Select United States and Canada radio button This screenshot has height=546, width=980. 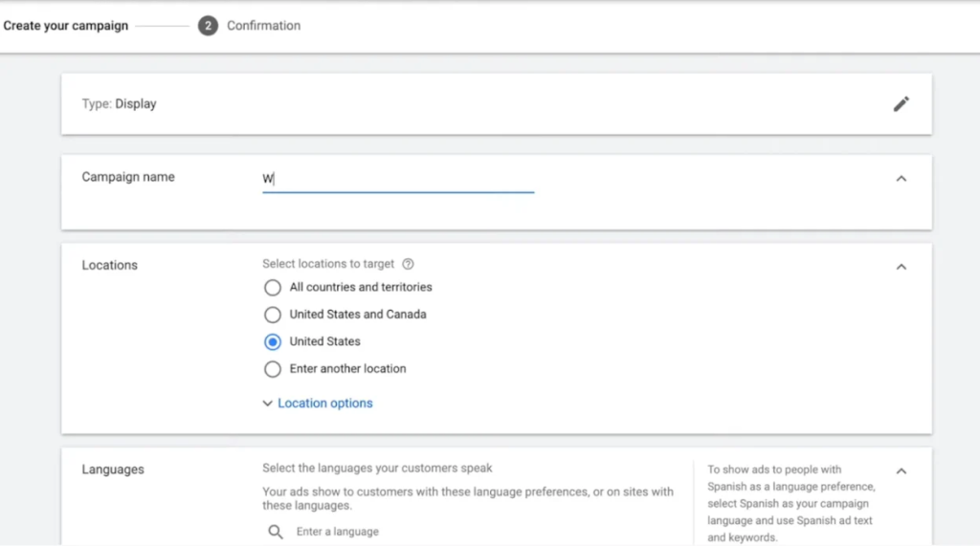(273, 315)
